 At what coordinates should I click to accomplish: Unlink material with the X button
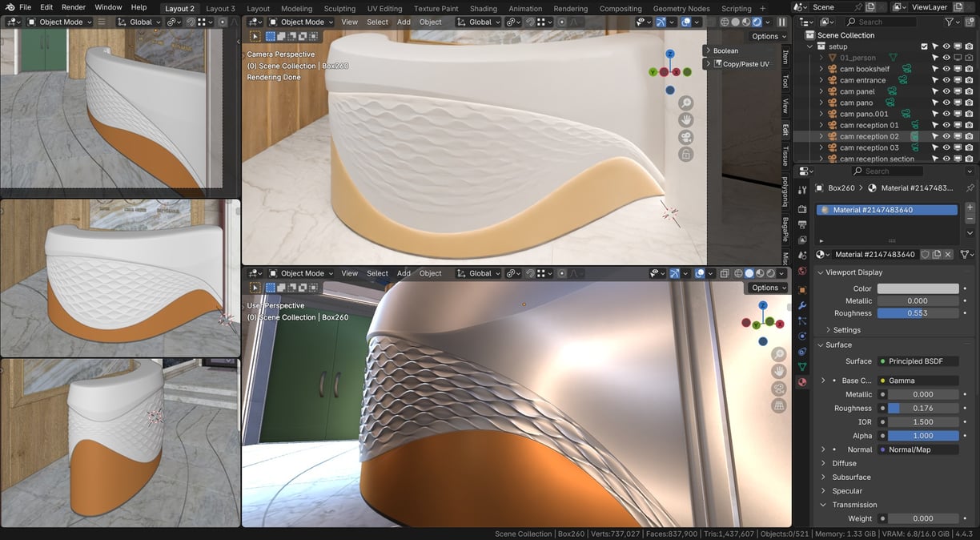[948, 254]
